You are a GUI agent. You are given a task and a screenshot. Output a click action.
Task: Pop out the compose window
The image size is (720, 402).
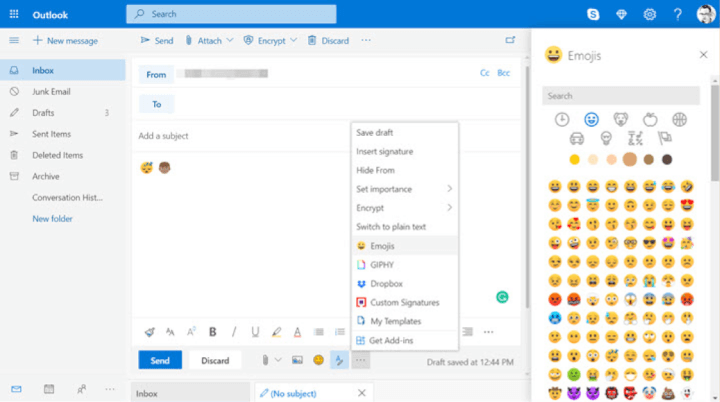(x=510, y=40)
